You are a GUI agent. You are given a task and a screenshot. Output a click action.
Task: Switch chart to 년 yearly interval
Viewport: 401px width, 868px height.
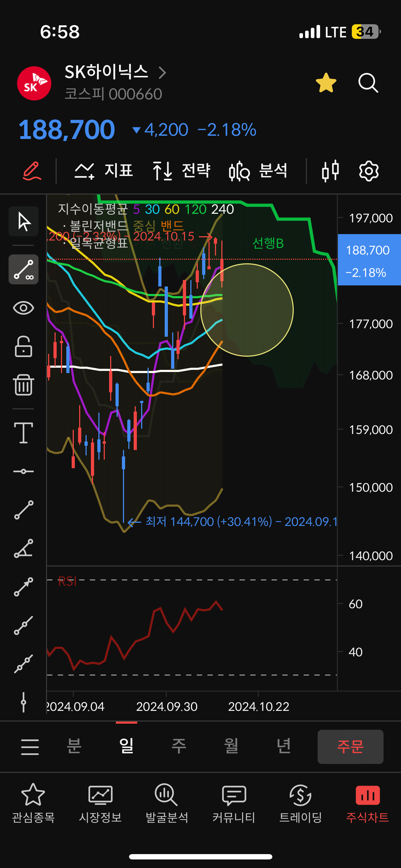pyautogui.click(x=284, y=746)
